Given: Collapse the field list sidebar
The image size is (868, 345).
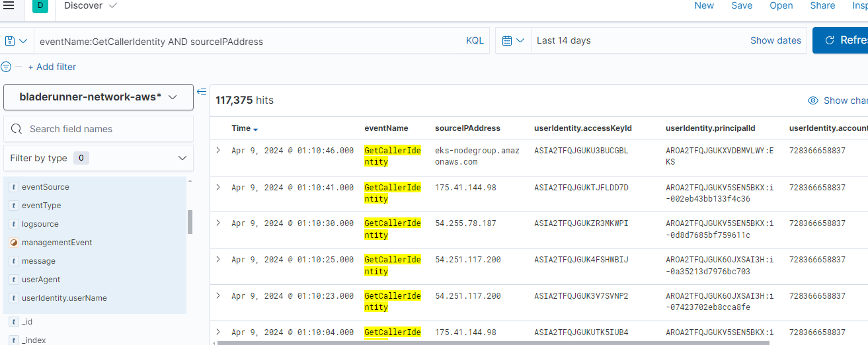Looking at the screenshot, I should [202, 91].
